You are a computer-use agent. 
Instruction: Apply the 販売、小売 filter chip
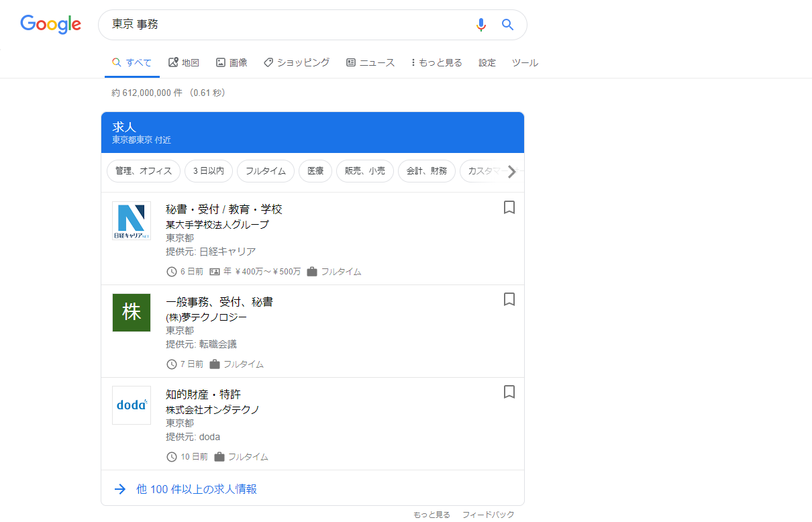click(x=365, y=171)
